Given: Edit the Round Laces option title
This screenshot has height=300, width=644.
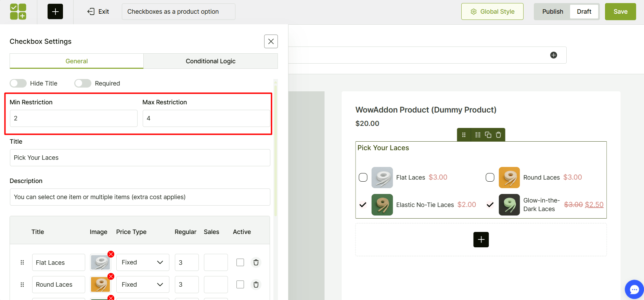Looking at the screenshot, I should [59, 285].
